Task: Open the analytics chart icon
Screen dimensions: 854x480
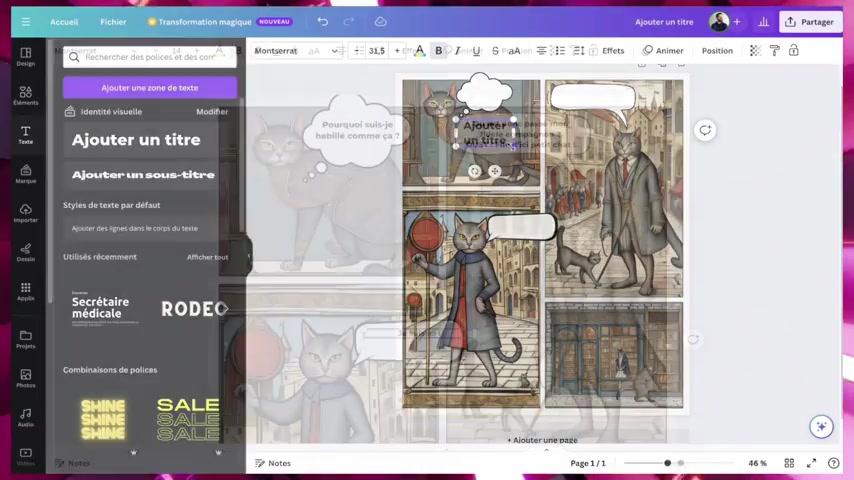Action: (764, 22)
